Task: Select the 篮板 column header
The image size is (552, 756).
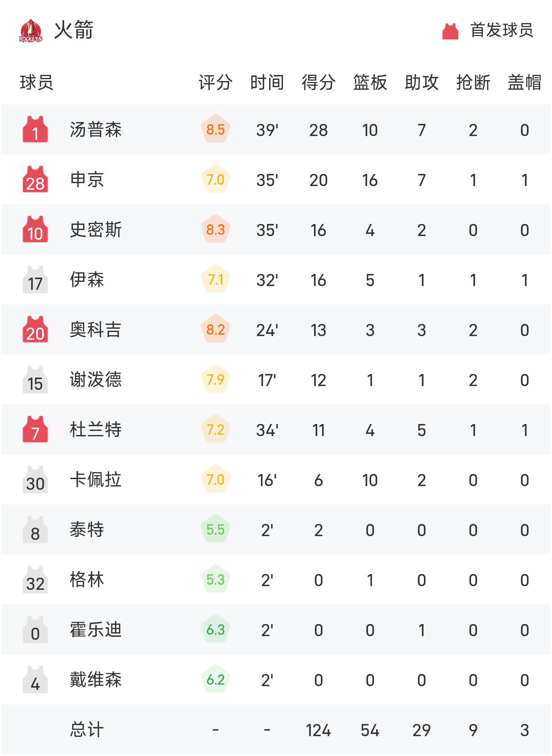Action: coord(370,82)
